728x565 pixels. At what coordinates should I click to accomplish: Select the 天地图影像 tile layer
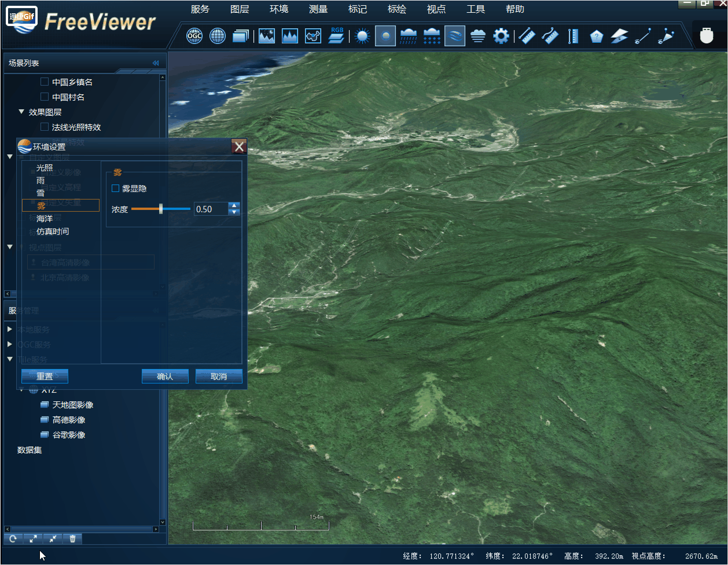coord(73,405)
